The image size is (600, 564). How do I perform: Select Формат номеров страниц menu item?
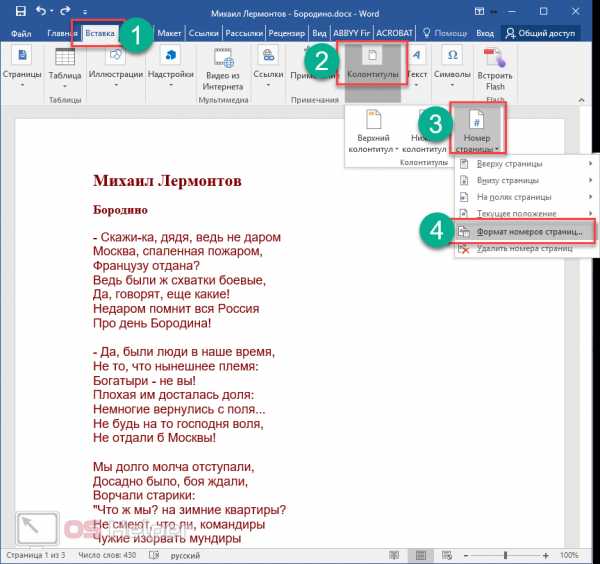tap(525, 232)
